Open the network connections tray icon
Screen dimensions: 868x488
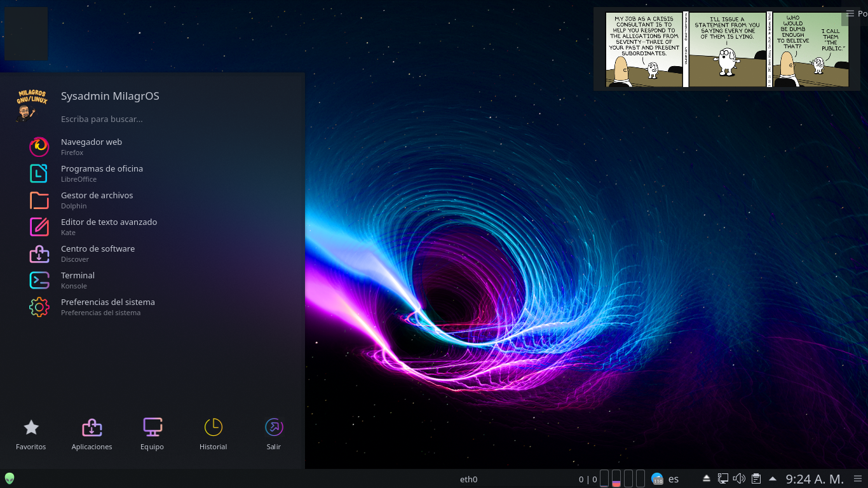pos(723,478)
